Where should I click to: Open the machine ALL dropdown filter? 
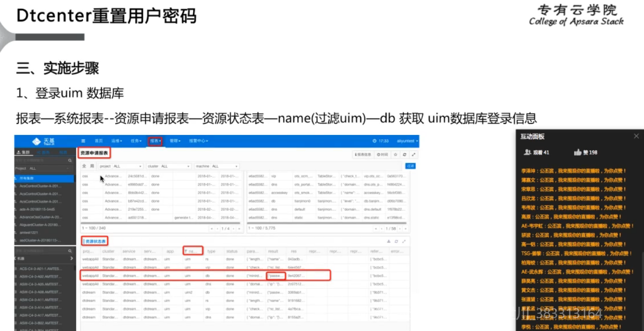pos(225,166)
